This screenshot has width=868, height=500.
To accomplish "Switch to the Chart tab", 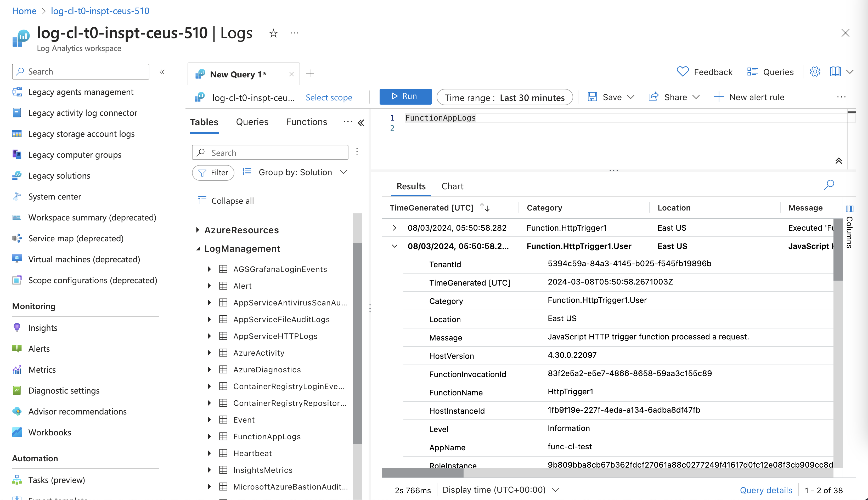I will click(452, 186).
